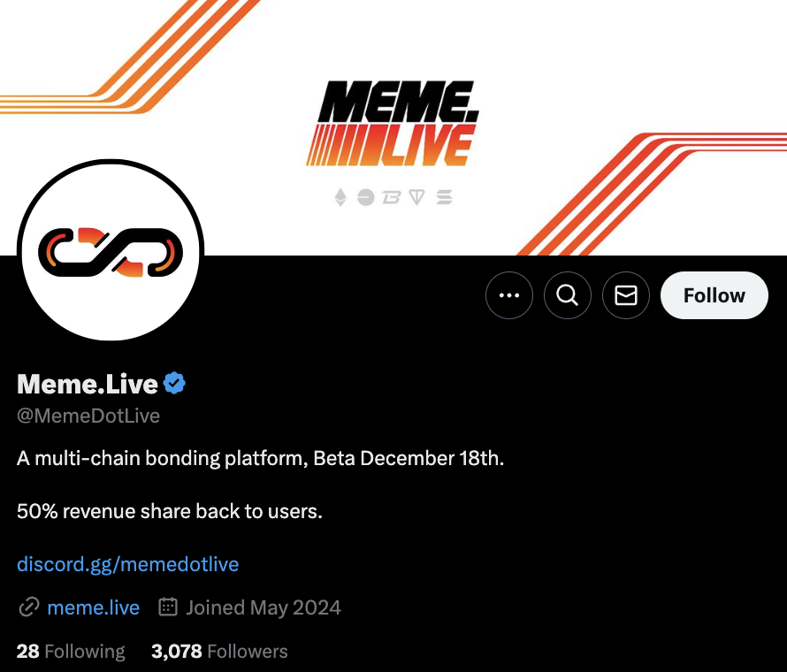787x672 pixels.
Task: Click the @MemeDotLive handle text
Action: [x=88, y=416]
